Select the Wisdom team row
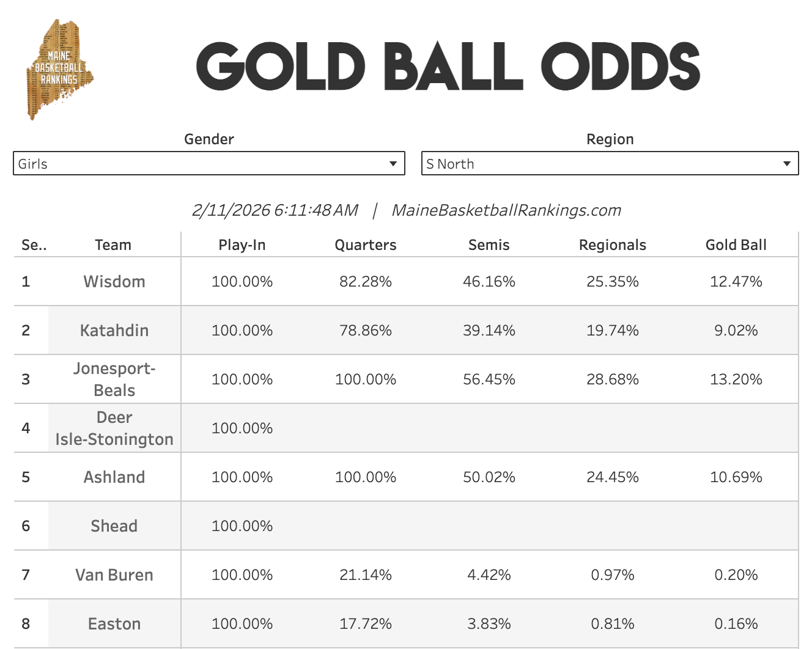 tap(114, 282)
